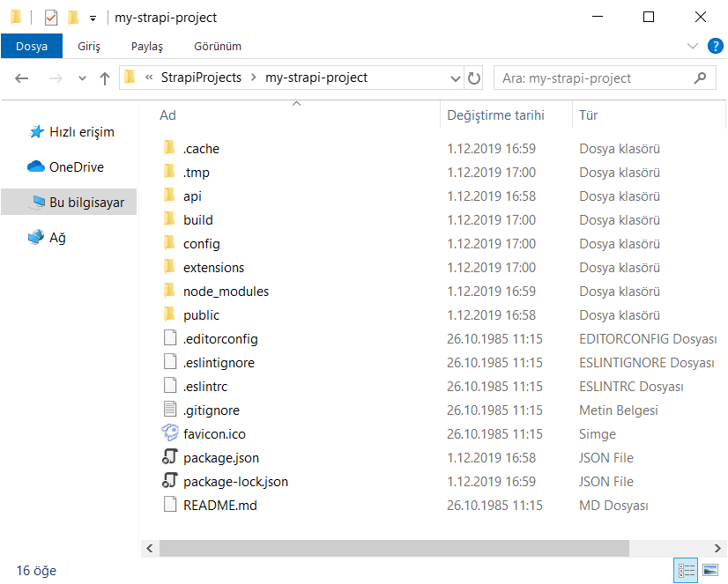728x584 pixels.
Task: Click my-strapi-project in the address bar
Action: (316, 78)
